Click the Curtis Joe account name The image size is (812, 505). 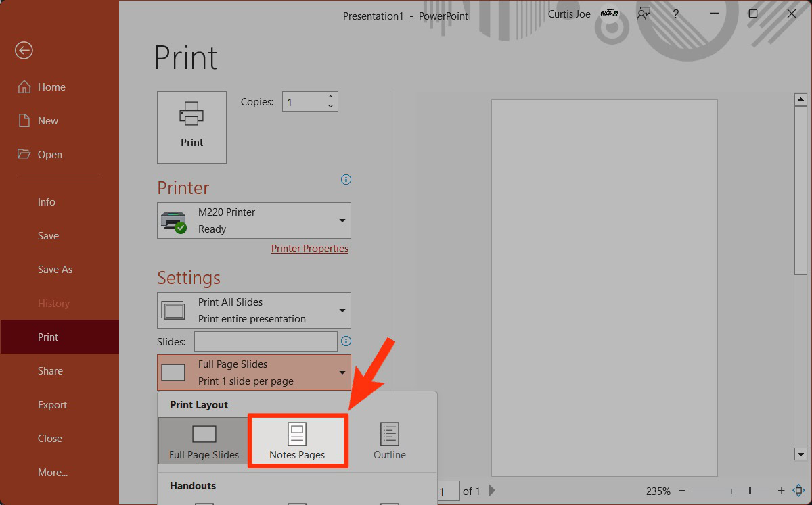click(x=569, y=14)
